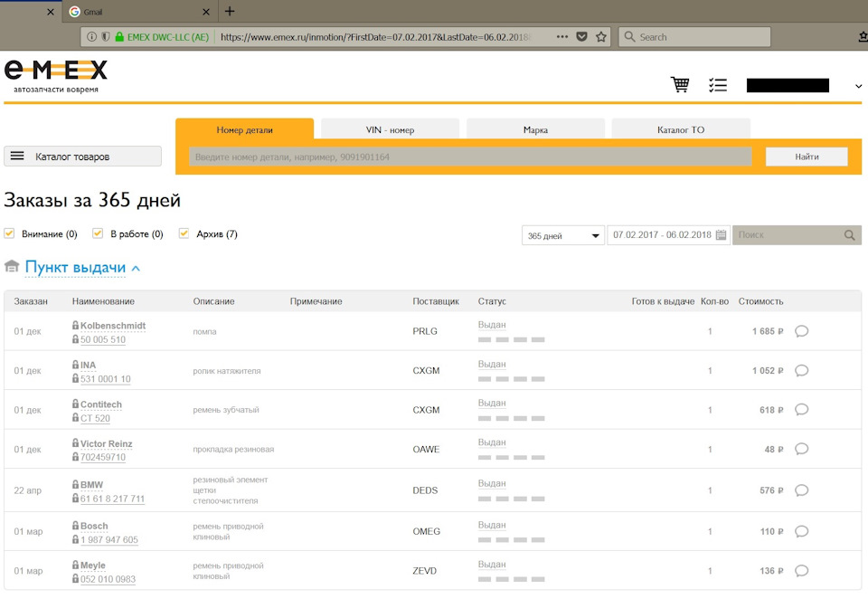
Task: Open comment bubble for Meyle order
Action: (802, 571)
